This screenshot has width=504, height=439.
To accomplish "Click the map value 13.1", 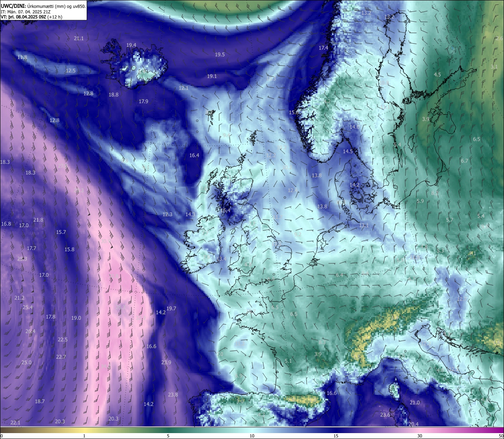I will coord(364,226).
